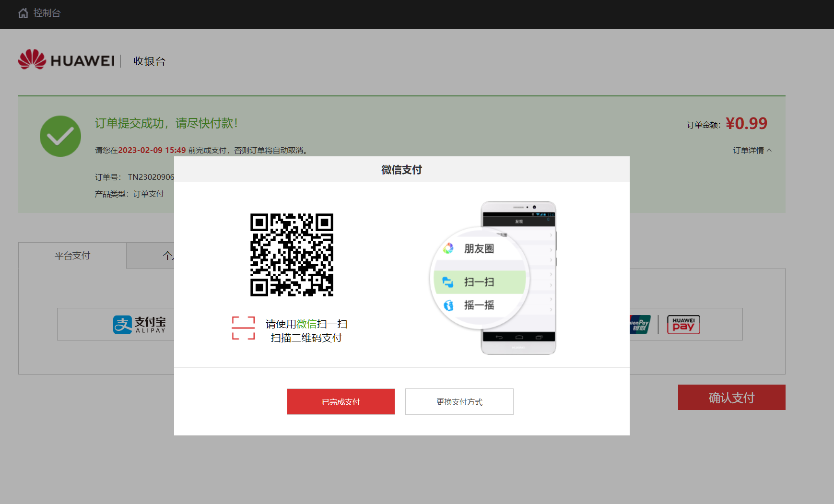Click the green success checkmark icon

click(60, 136)
